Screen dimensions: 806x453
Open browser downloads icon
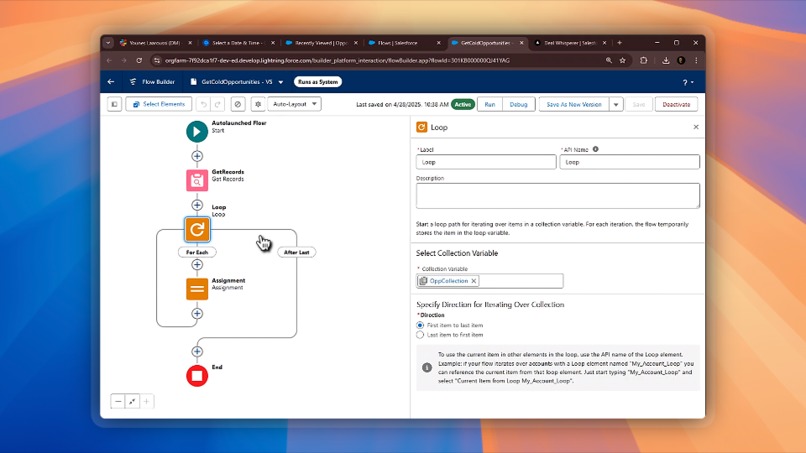666,60
